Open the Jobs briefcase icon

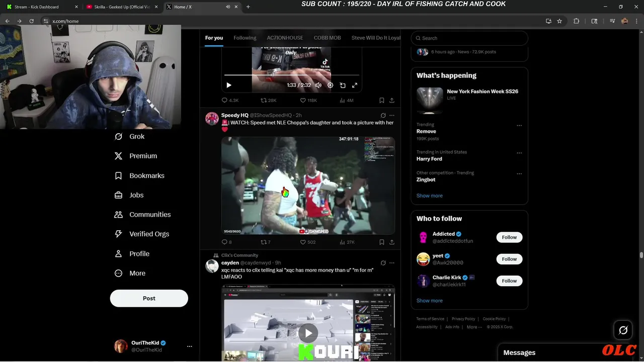coord(118,195)
